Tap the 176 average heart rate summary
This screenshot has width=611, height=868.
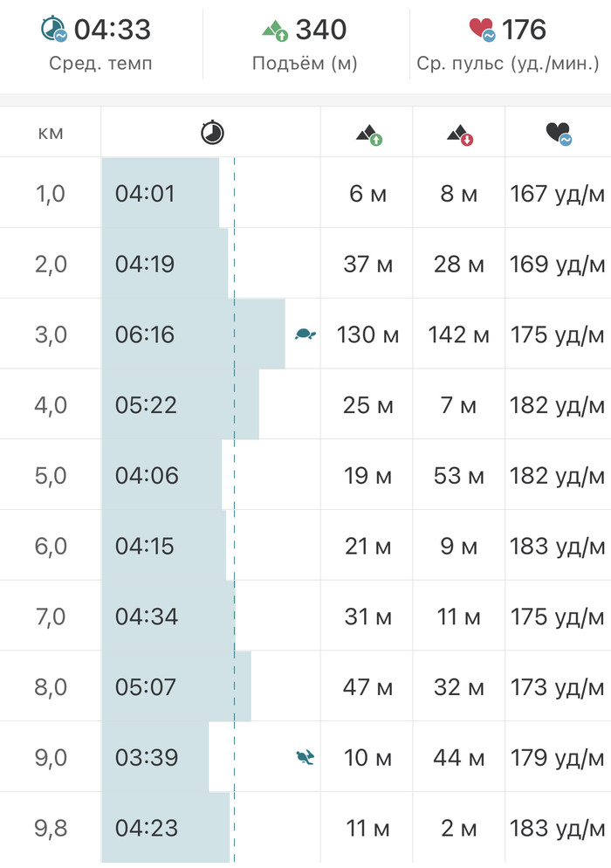(x=524, y=30)
